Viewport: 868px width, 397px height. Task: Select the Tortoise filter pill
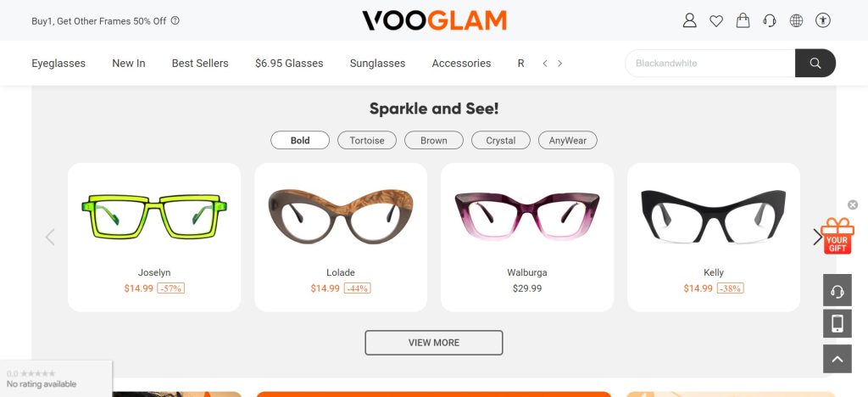click(367, 140)
